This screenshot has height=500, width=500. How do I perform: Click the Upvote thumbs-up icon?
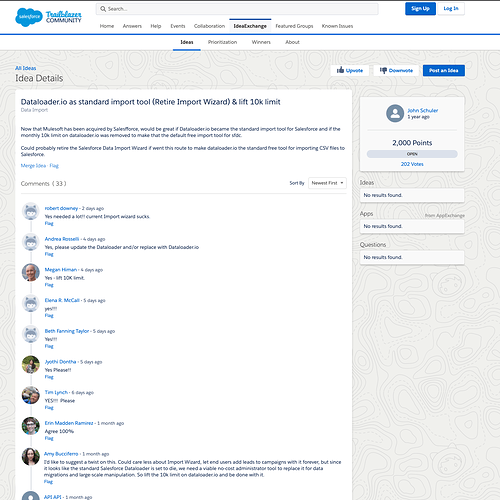pyautogui.click(x=340, y=70)
